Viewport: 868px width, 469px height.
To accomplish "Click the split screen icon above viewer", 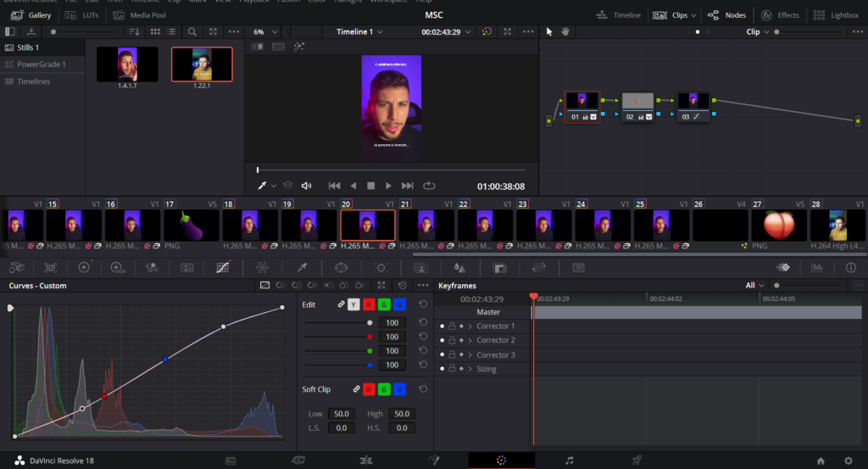I will coord(278,47).
